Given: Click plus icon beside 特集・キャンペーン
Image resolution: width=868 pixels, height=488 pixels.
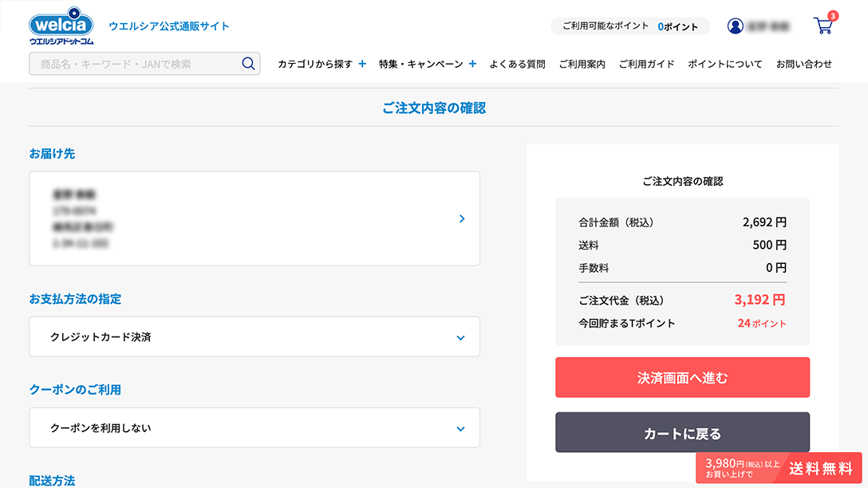Looking at the screenshot, I should tap(472, 64).
